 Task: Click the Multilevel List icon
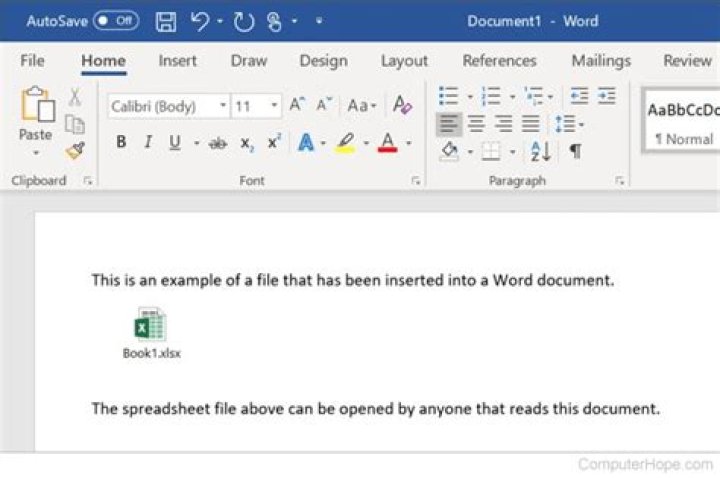pyautogui.click(x=534, y=96)
